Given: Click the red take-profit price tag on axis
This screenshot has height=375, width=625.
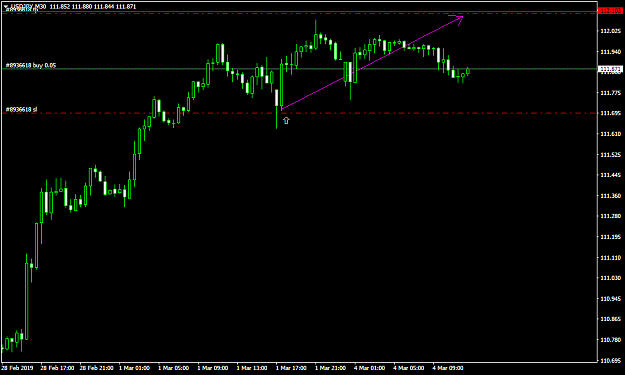Looking at the screenshot, I should click(610, 11).
